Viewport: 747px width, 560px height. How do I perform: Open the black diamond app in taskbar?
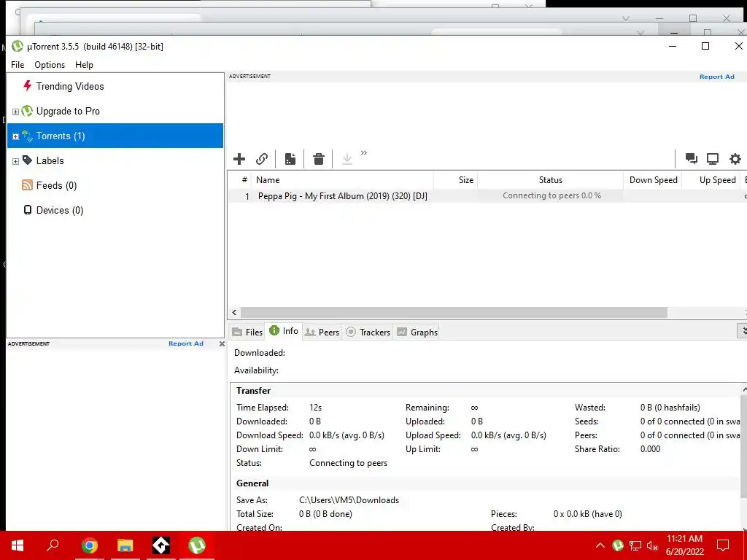[x=161, y=545]
